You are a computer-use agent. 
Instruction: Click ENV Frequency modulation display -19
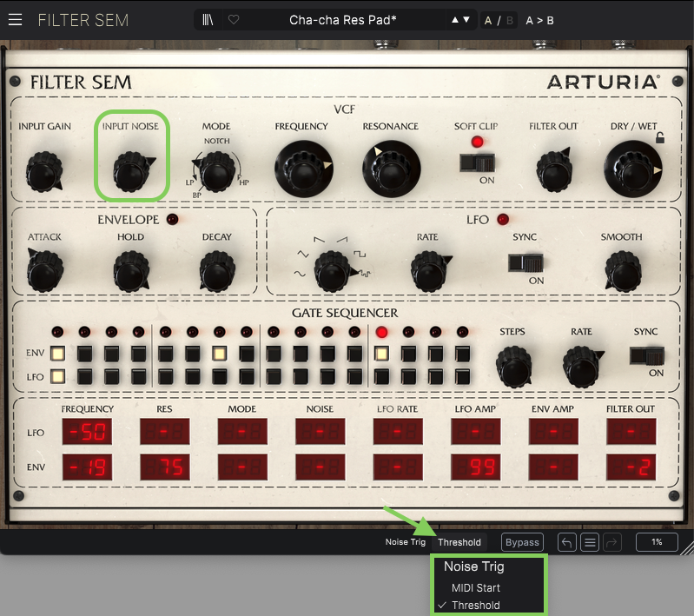pyautogui.click(x=87, y=467)
